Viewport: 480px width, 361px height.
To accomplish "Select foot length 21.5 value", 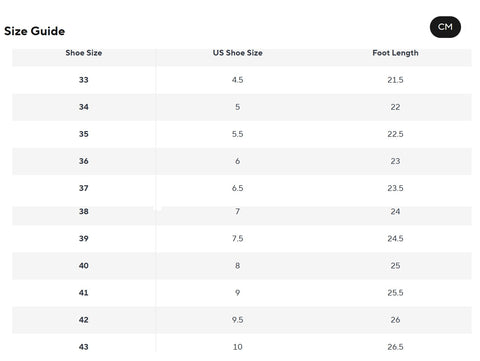I will coord(395,80).
